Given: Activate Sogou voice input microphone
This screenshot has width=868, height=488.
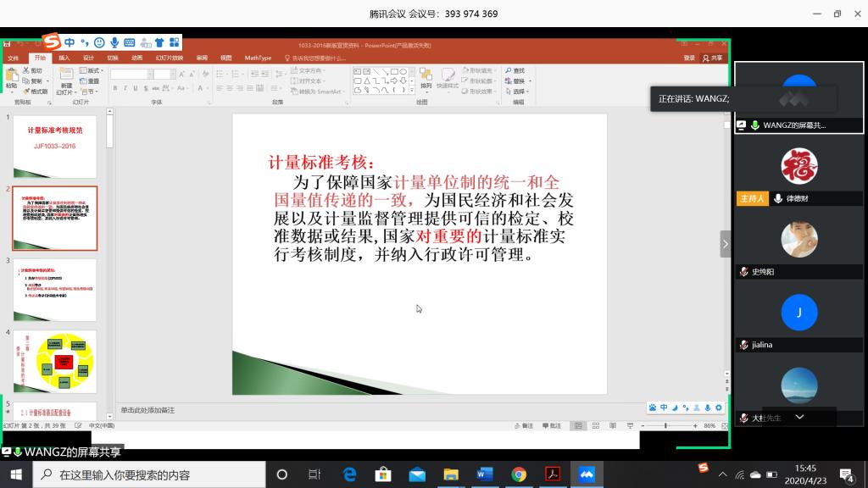Looking at the screenshot, I should [114, 42].
